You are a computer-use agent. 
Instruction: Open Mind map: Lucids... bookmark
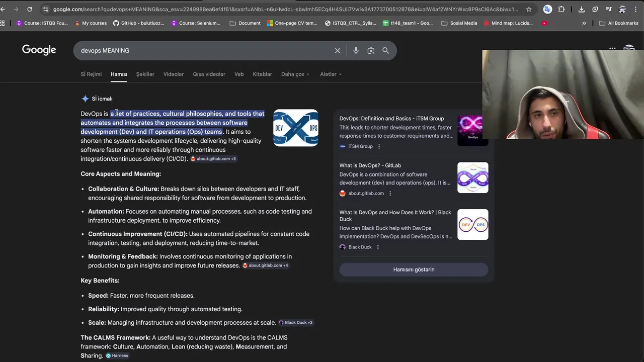tap(508, 23)
